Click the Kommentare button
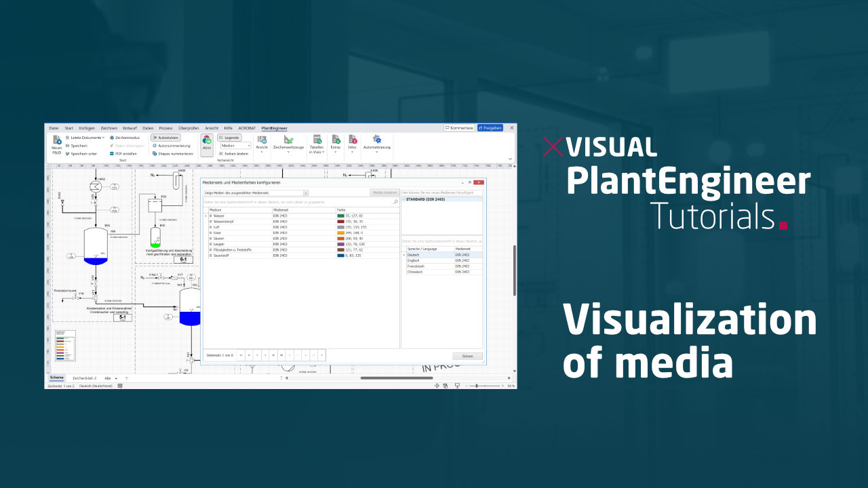Viewport: 868px width, 488px height. [x=459, y=127]
